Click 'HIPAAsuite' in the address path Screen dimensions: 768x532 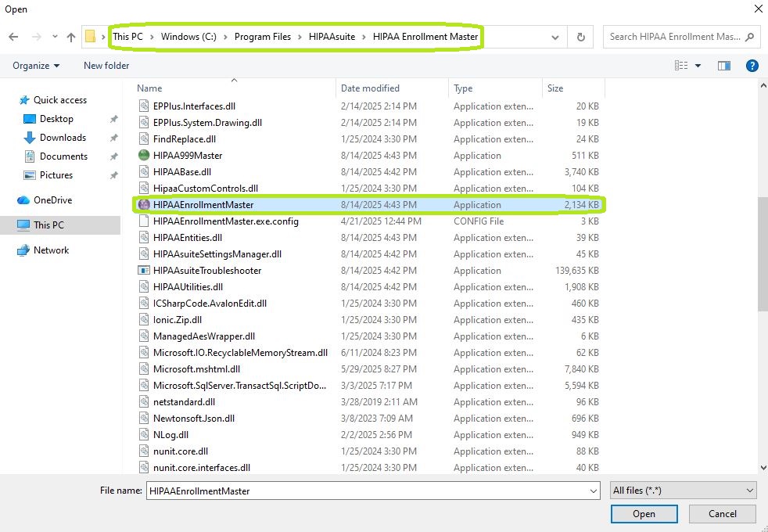click(x=332, y=37)
